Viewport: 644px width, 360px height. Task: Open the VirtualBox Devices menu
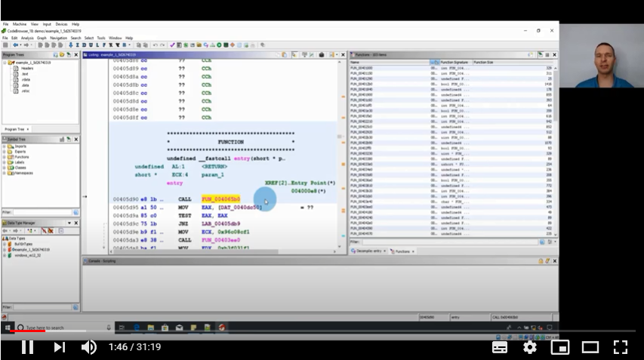coord(61,24)
